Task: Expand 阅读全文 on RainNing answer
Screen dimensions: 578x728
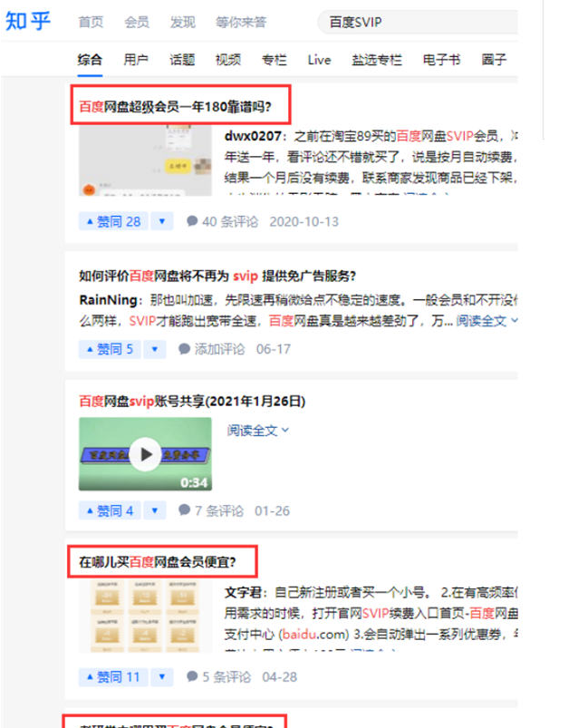Action: 486,320
